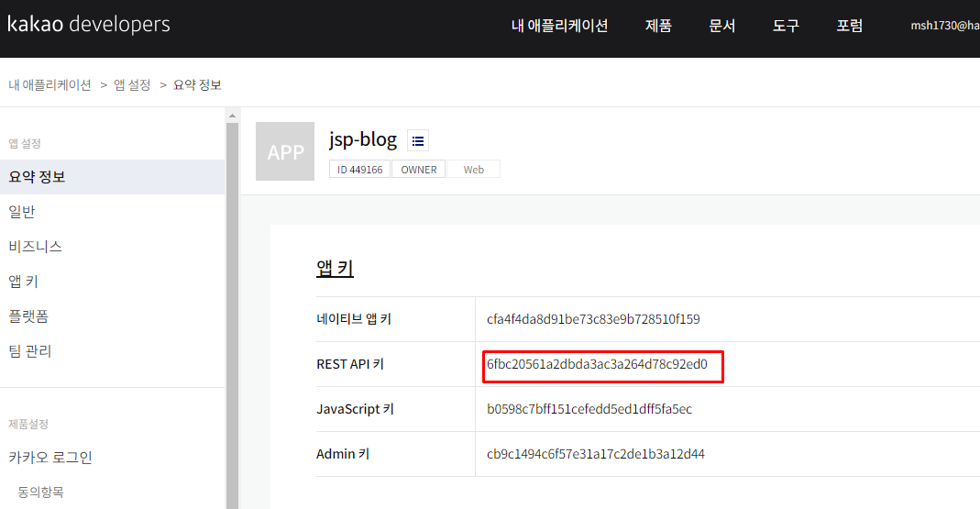Image resolution: width=980 pixels, height=509 pixels.
Task: Go to 내 애플리케이션 breadcrumb
Action: pyautogui.click(x=50, y=85)
